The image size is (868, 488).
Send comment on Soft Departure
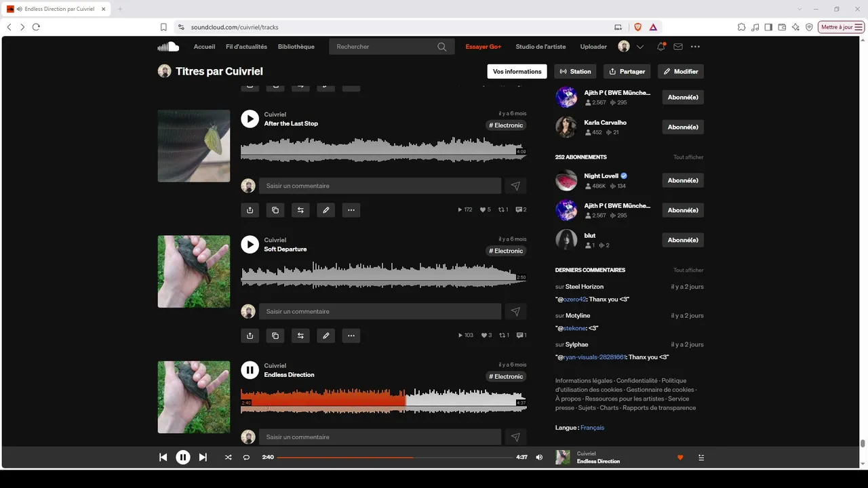coord(515,311)
